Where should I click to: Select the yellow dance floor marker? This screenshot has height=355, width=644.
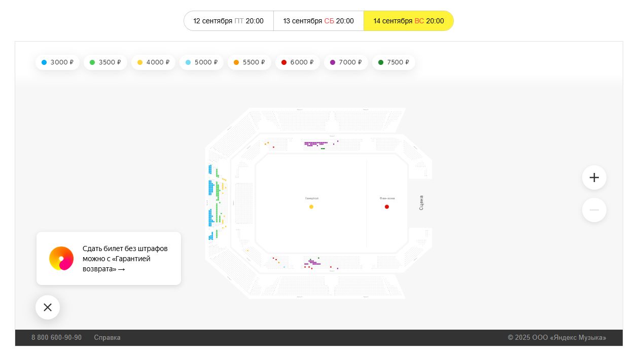click(x=311, y=207)
